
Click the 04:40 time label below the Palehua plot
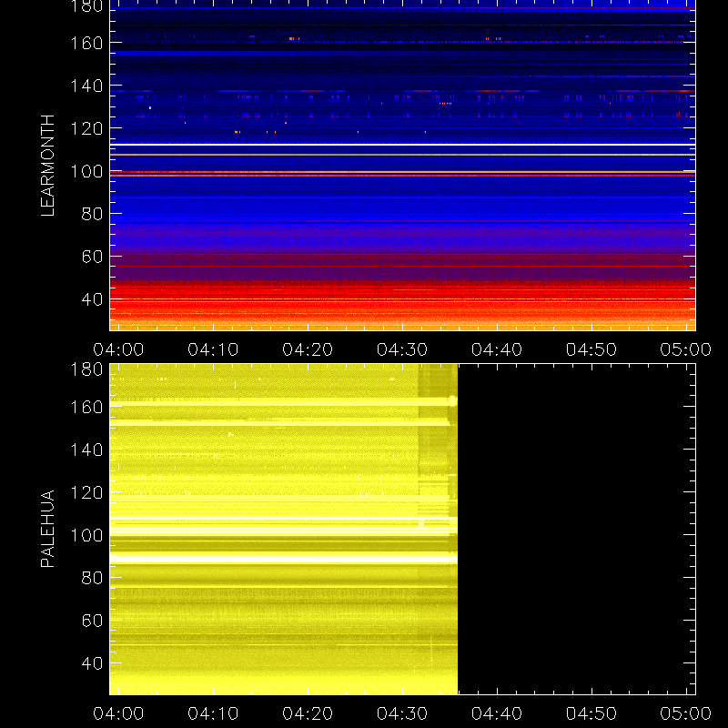point(497,713)
